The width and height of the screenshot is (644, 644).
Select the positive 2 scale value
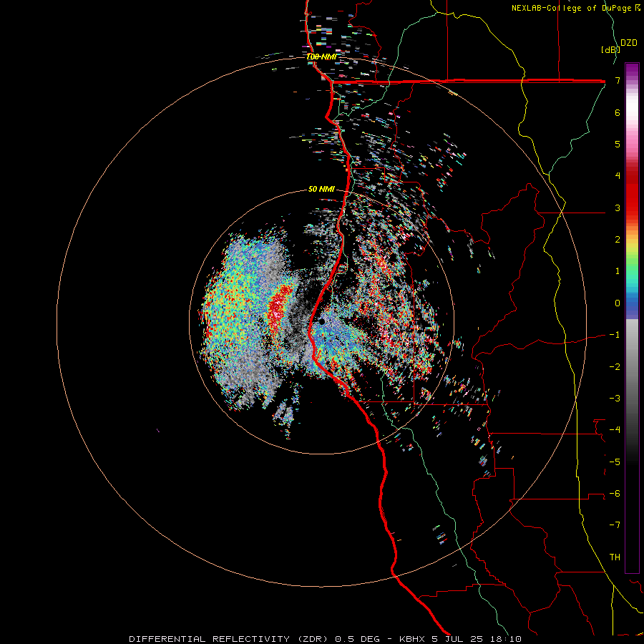(x=618, y=240)
